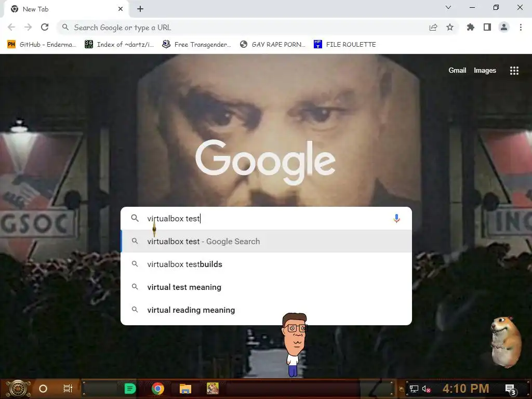Open the Google apps grid
532x399 pixels.
click(x=514, y=71)
